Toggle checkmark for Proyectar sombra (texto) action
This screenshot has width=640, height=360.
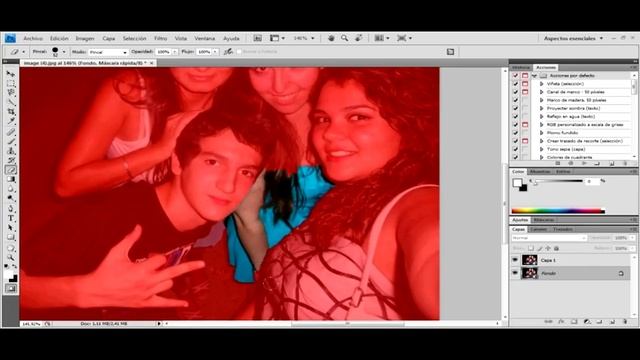(x=516, y=108)
